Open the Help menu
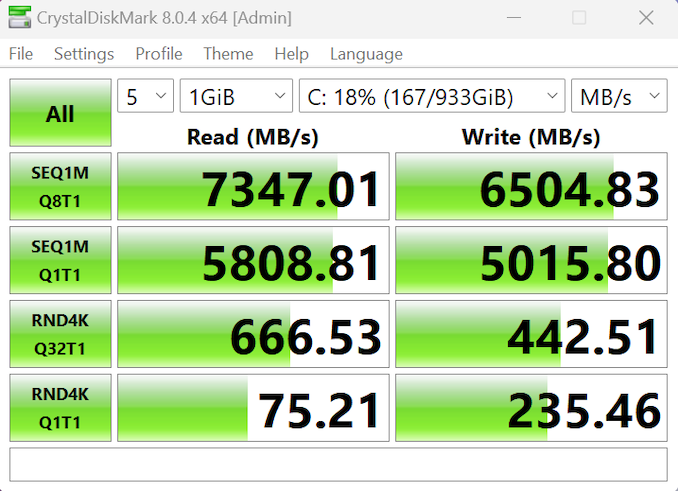 (291, 54)
